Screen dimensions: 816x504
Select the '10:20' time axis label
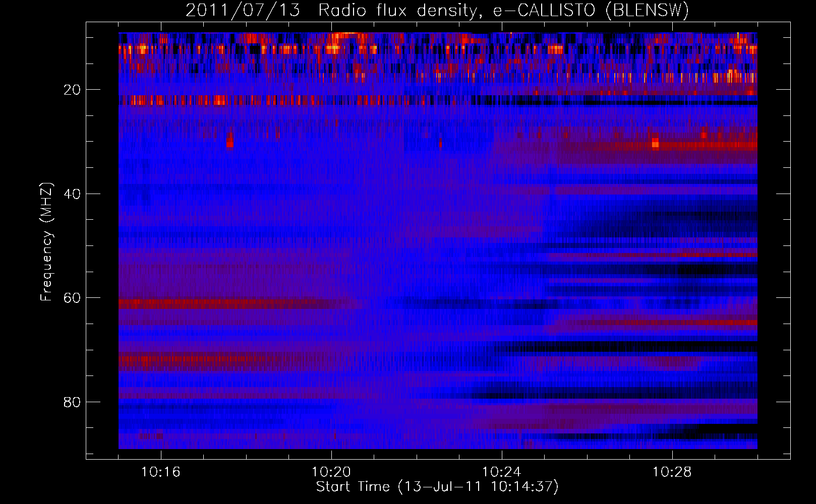[331, 472]
